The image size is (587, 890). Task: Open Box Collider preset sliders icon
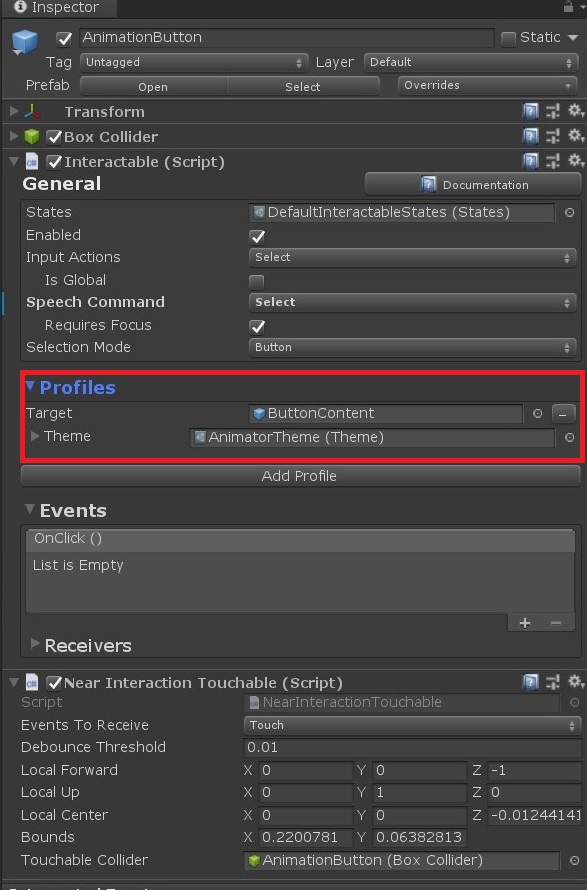pyautogui.click(x=552, y=136)
